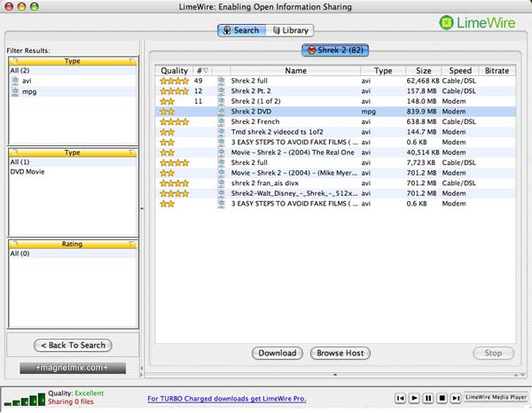This screenshot has height=413, width=532.
Task: Pause the LimeWire media player
Action: [428, 398]
